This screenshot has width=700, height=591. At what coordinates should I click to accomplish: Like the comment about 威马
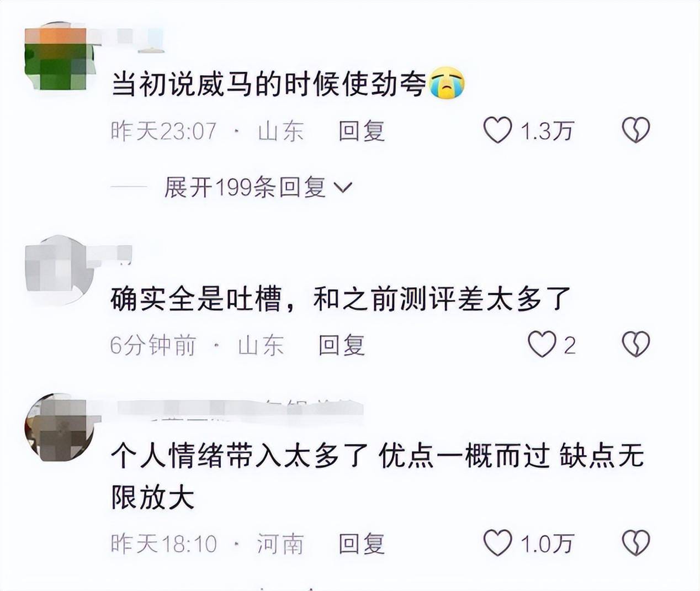pyautogui.click(x=497, y=130)
